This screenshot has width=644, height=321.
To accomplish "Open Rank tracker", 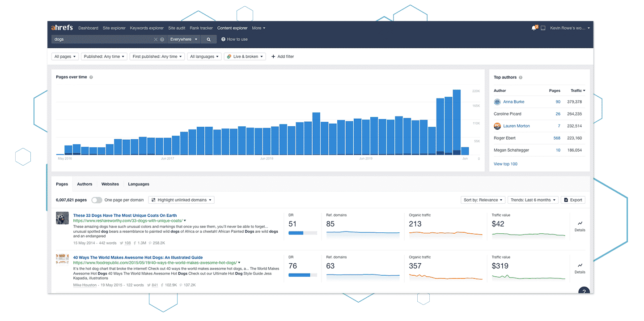I will (x=201, y=28).
